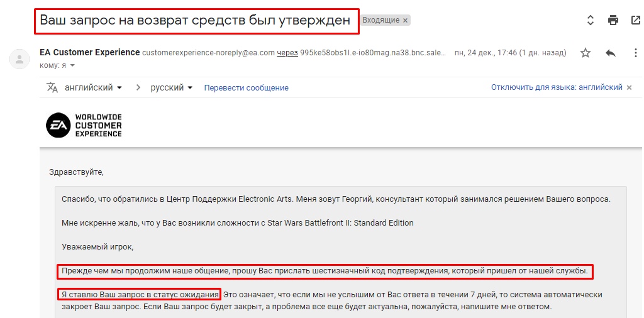
Task: Click the reply arrow icon
Action: 610,53
